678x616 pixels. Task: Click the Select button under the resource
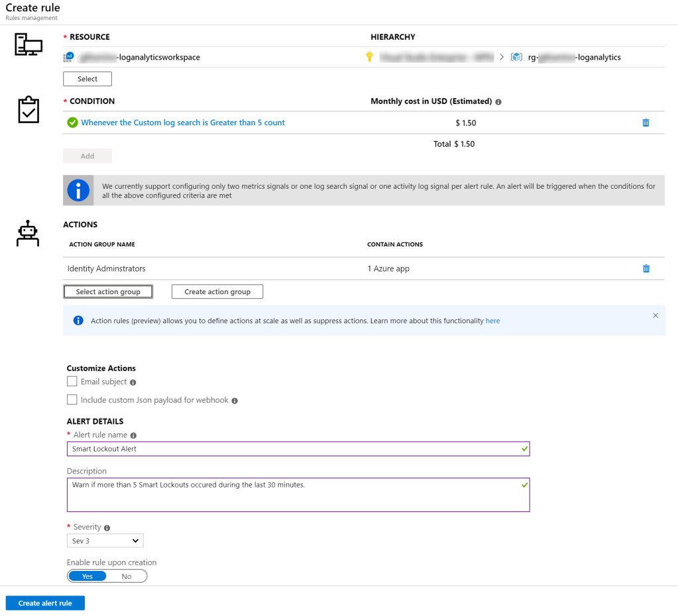tap(87, 78)
